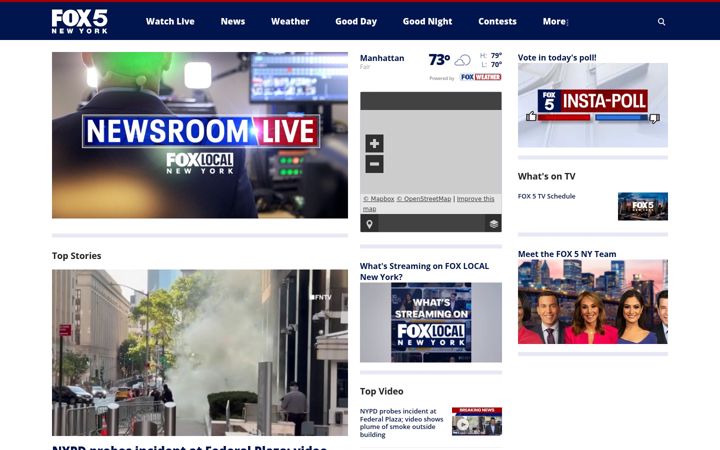Click the Top Video heading

coord(382,391)
